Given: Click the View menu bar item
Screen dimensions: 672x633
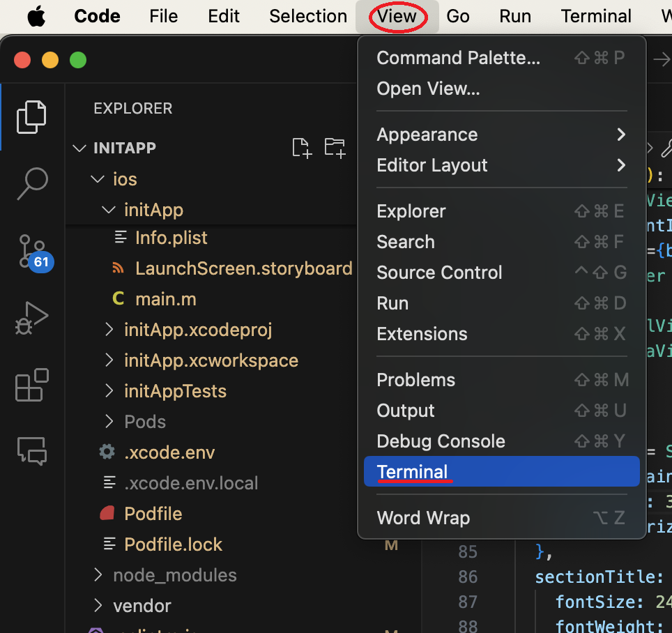Looking at the screenshot, I should point(397,16).
